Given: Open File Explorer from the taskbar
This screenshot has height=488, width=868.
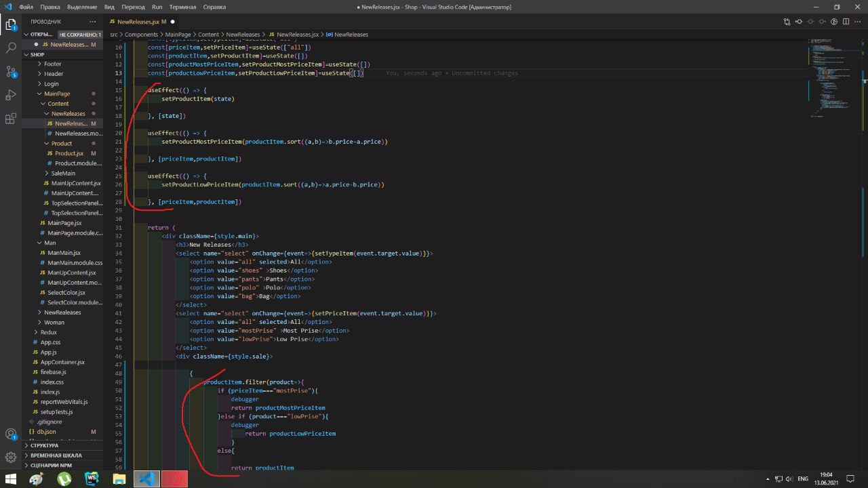Looking at the screenshot, I should (119, 479).
